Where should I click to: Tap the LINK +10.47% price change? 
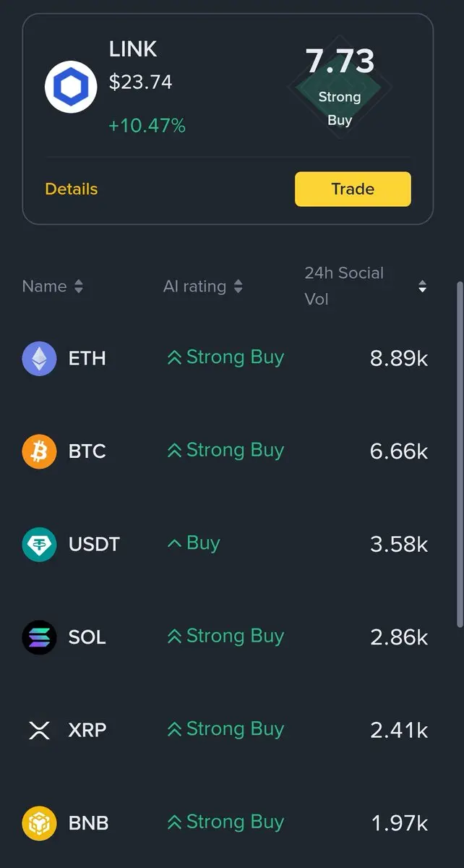[147, 126]
